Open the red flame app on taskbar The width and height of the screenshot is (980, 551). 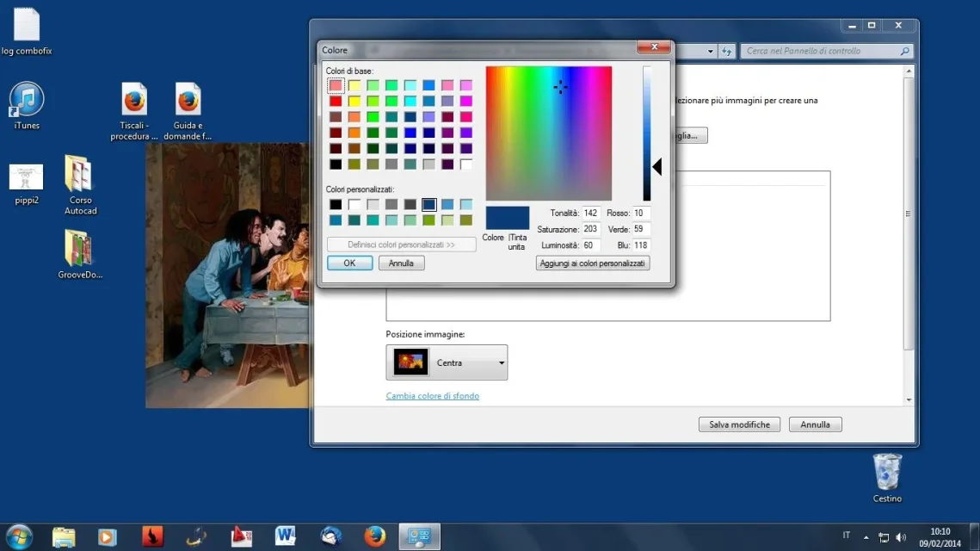[152, 536]
